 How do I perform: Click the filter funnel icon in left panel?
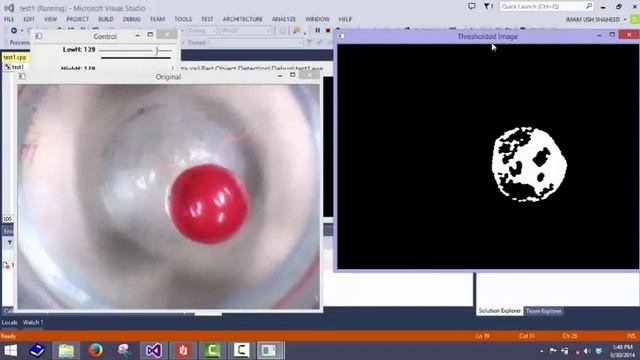pyautogui.click(x=10, y=243)
